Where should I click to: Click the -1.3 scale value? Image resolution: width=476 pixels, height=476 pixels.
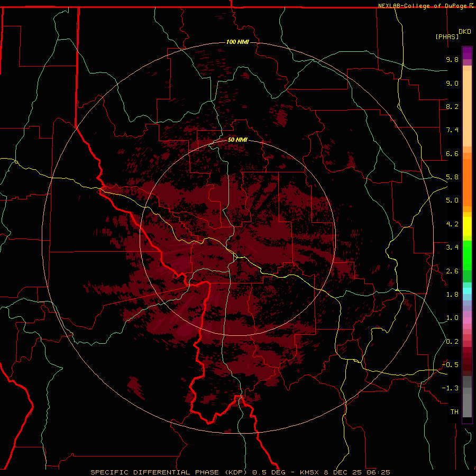point(451,388)
